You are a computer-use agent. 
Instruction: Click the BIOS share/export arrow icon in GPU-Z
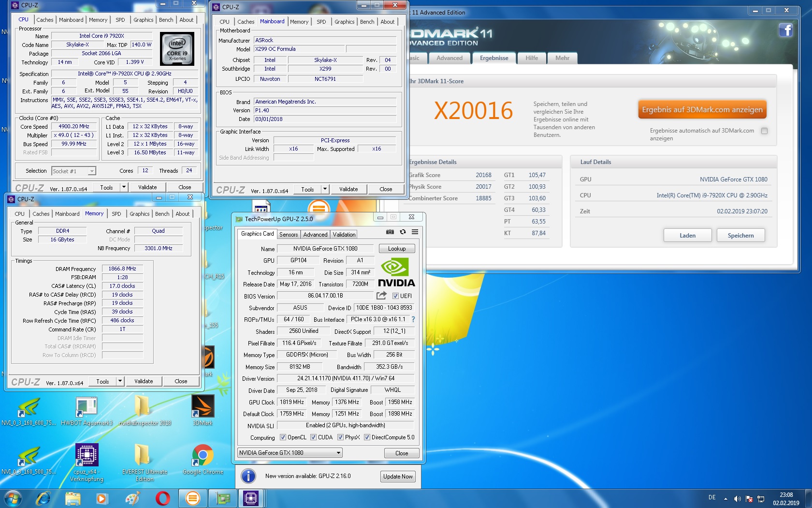(x=382, y=296)
